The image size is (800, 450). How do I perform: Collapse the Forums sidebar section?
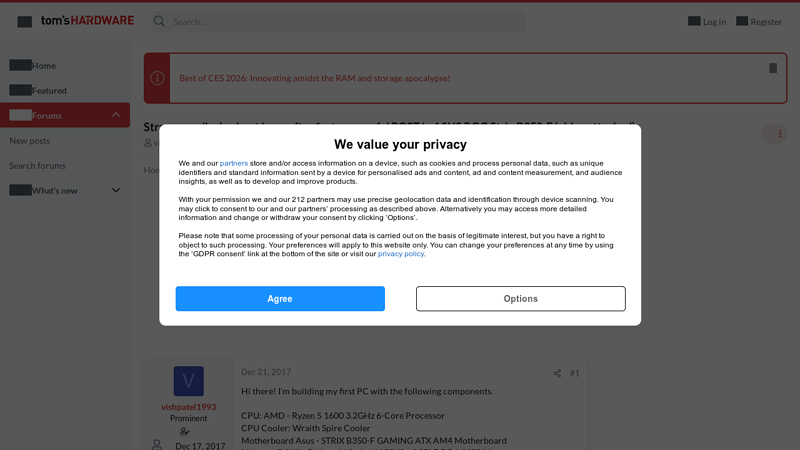point(116,115)
